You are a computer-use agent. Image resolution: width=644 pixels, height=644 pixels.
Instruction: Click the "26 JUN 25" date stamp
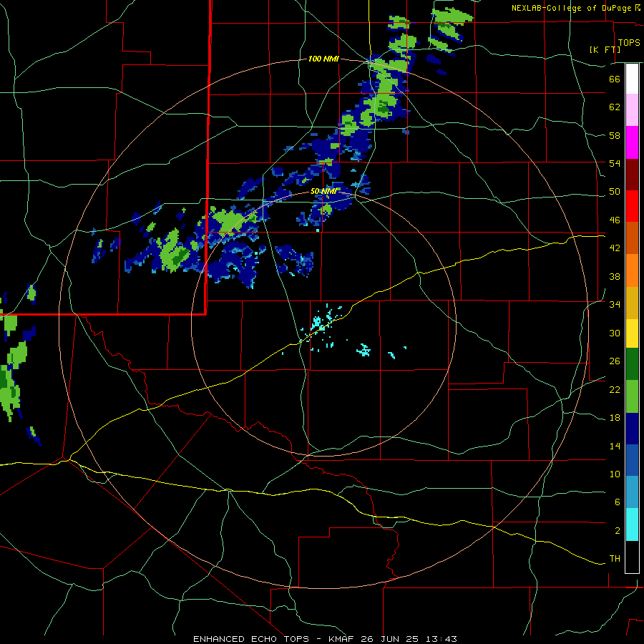click(389, 639)
